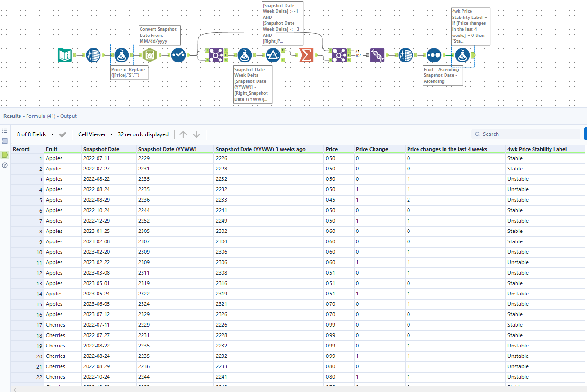587x392 pixels.
Task: Click the DateTime tool converting Snapshot Date
Action: coord(150,55)
